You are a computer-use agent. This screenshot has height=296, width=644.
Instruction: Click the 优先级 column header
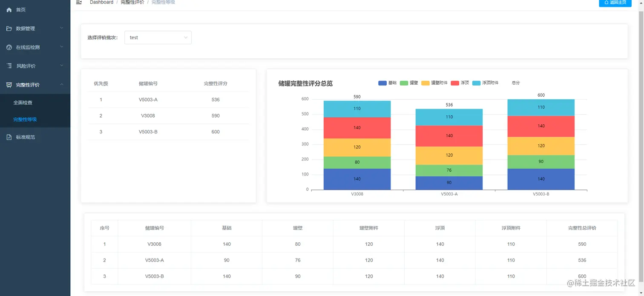click(101, 83)
